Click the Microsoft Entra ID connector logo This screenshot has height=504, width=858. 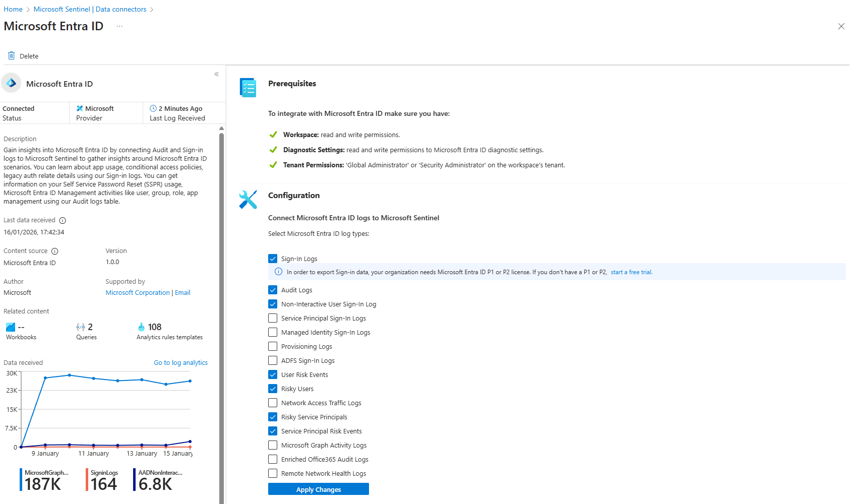click(x=12, y=83)
